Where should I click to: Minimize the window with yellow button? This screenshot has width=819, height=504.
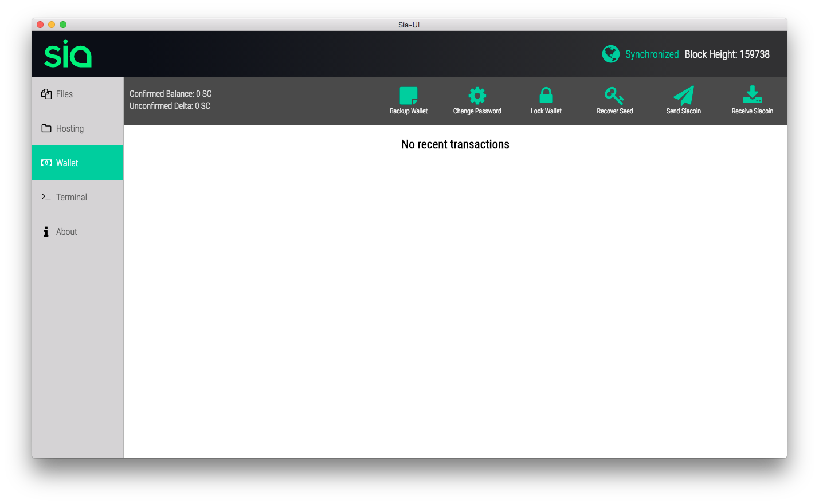pyautogui.click(x=52, y=25)
